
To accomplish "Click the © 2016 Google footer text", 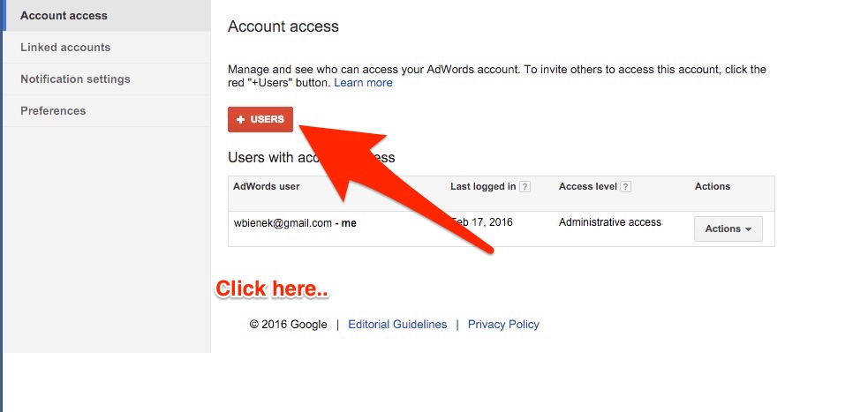I will click(x=289, y=325).
